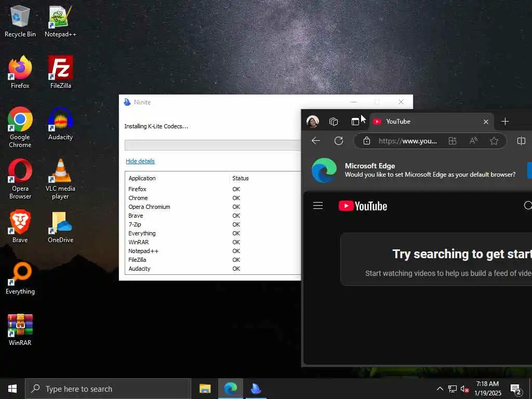This screenshot has height=399, width=532.
Task: Go back in the Edge browser
Action: pyautogui.click(x=316, y=141)
